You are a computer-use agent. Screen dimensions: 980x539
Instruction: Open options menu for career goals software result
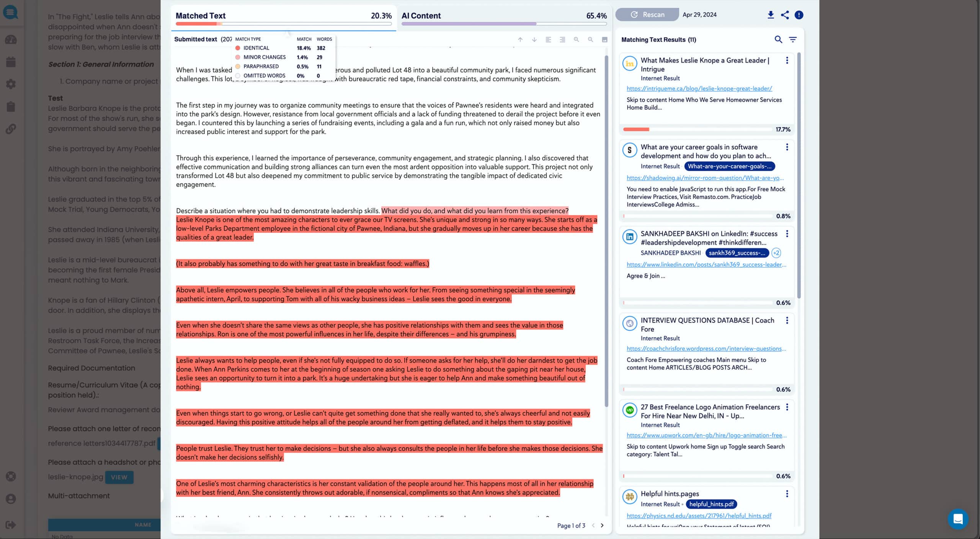click(787, 147)
